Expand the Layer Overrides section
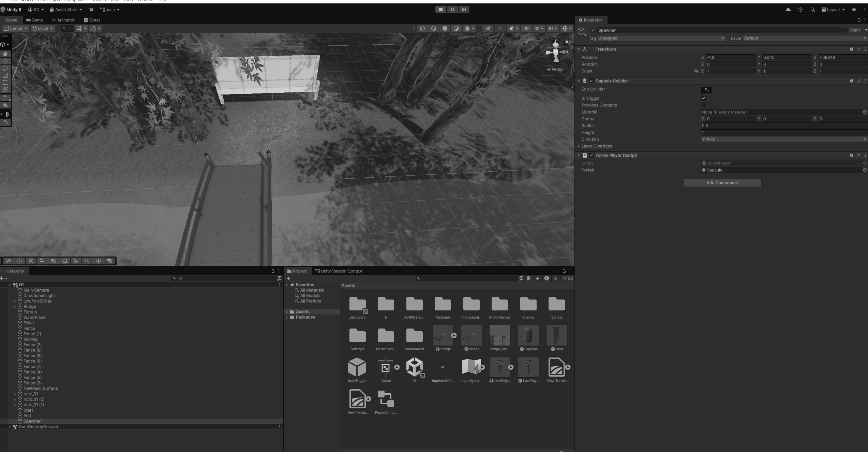This screenshot has width=868, height=452. [x=579, y=146]
